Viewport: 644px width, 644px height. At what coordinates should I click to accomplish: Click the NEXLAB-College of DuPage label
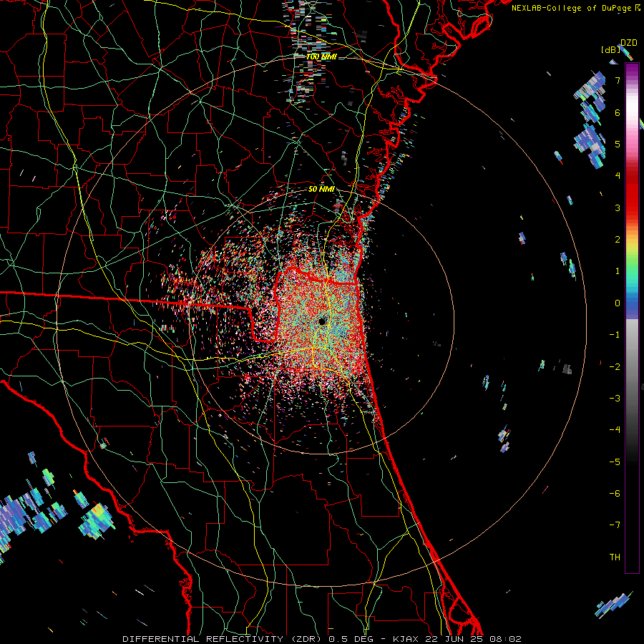(576, 8)
